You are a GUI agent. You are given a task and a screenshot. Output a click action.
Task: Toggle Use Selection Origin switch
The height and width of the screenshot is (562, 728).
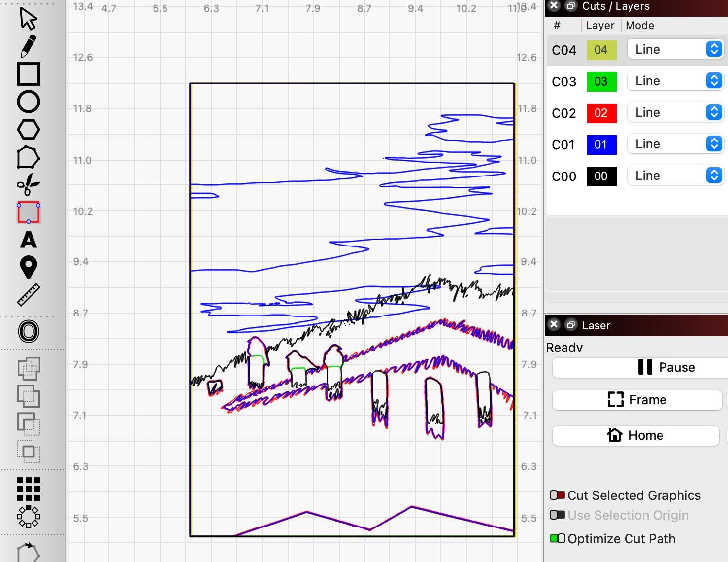tap(558, 515)
